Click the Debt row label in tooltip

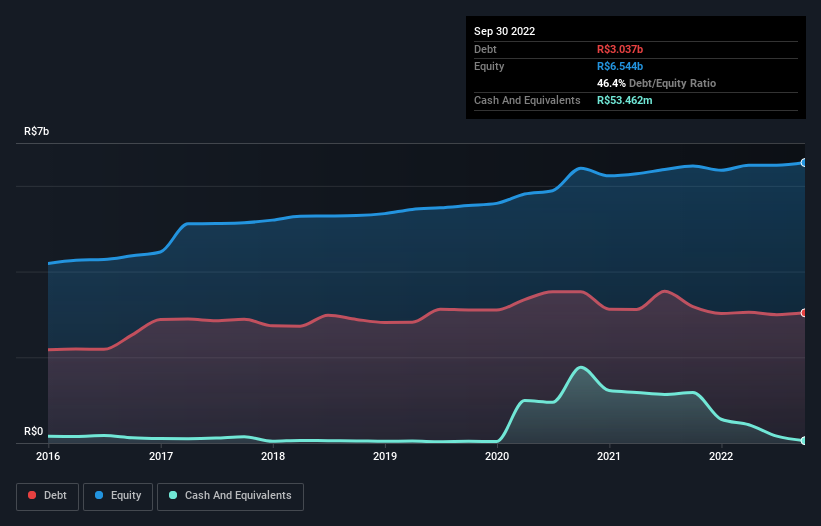pos(485,49)
